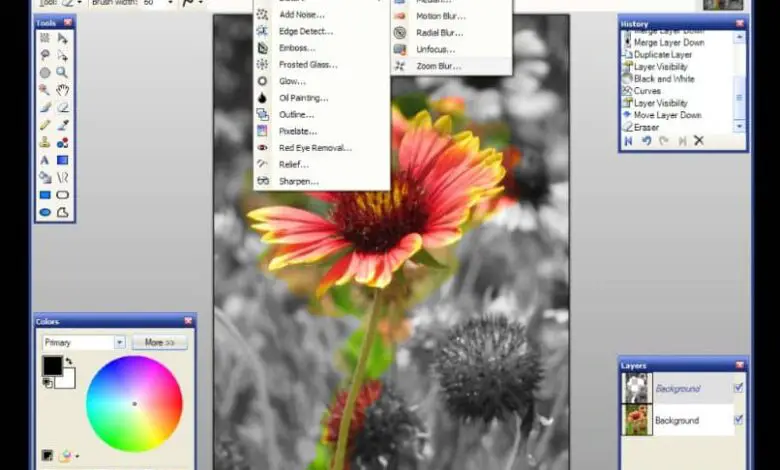Select the Pencil tool

click(x=45, y=125)
